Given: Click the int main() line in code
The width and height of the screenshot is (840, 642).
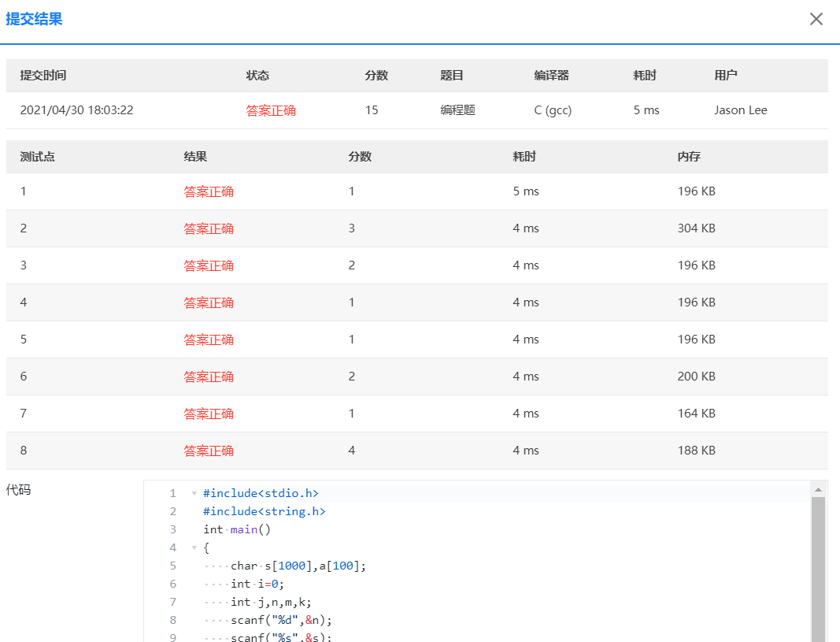Looking at the screenshot, I should (x=237, y=529).
